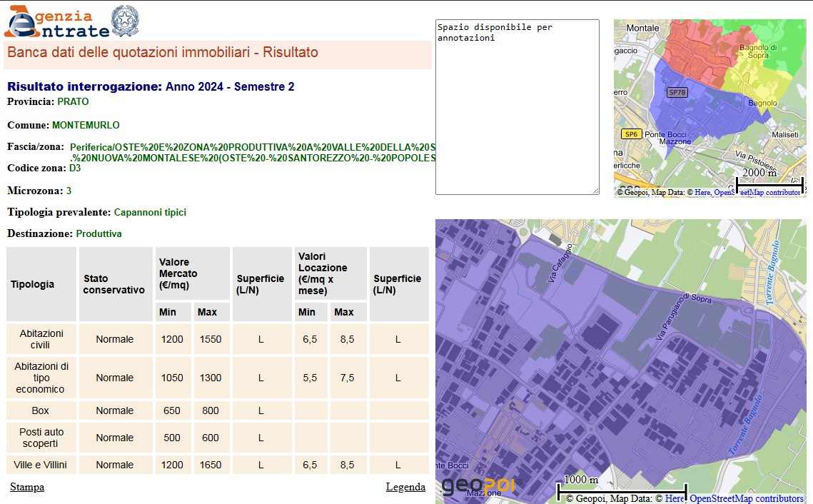The width and height of the screenshot is (813, 504).
Task: Click the Geopoi logo on main map
Action: (x=478, y=486)
